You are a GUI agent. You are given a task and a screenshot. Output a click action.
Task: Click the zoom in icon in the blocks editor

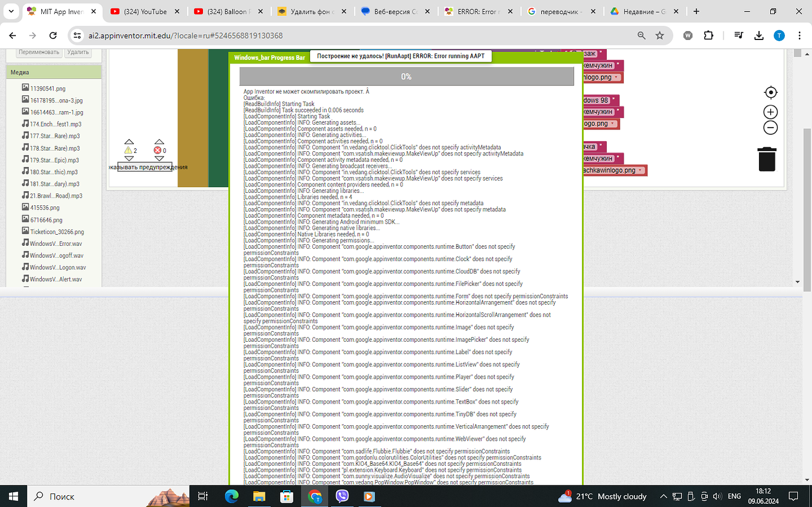pos(770,112)
